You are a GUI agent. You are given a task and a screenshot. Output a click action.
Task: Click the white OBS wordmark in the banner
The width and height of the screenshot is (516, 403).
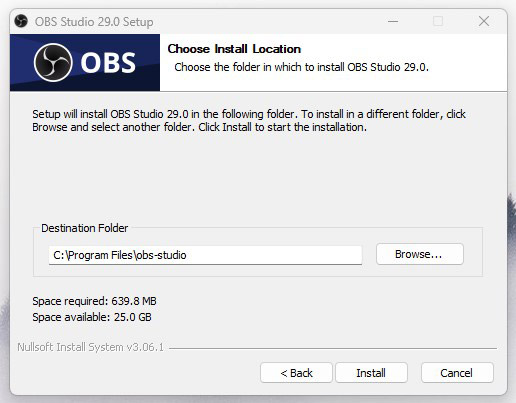(108, 63)
